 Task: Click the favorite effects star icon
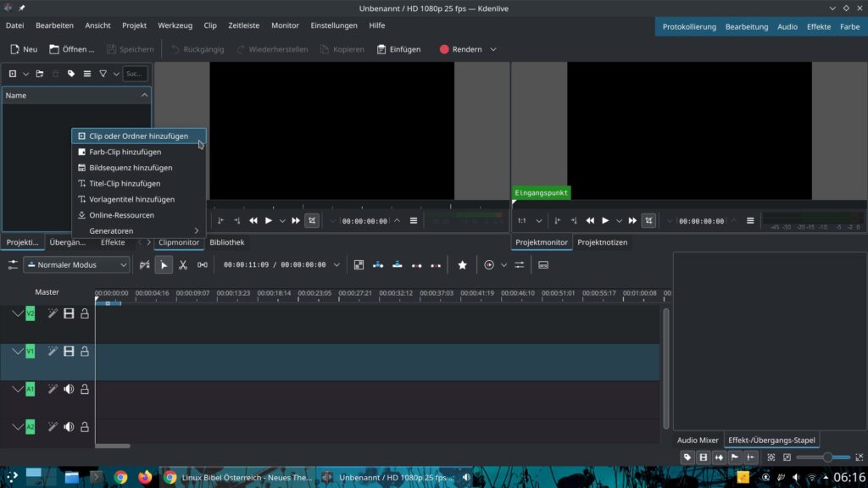462,265
